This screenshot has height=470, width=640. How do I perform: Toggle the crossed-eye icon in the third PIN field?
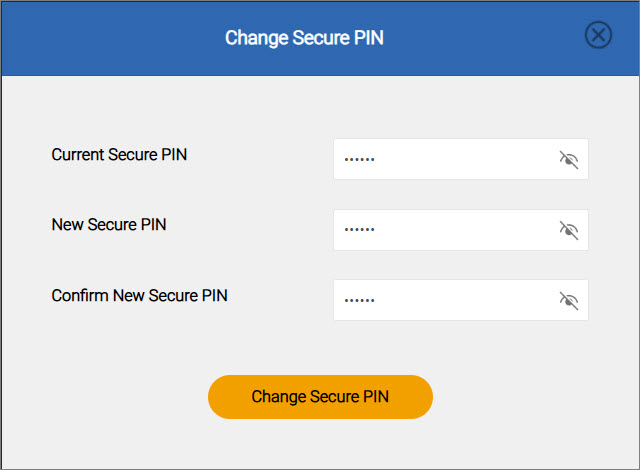pyautogui.click(x=569, y=301)
